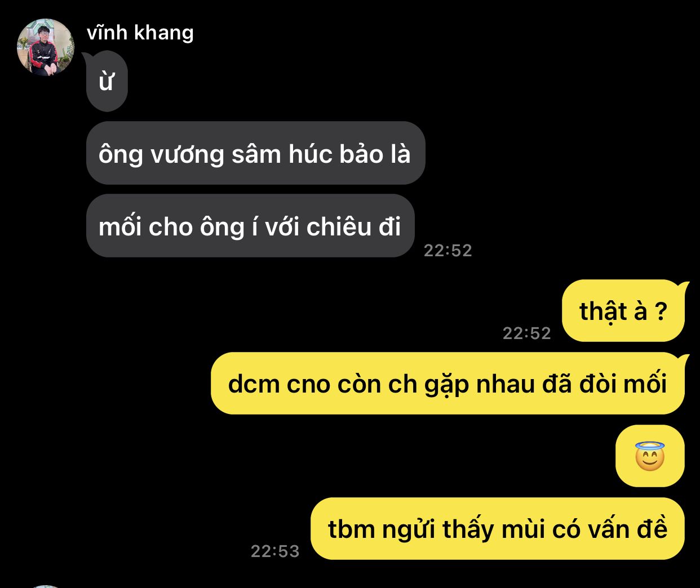Screen dimensions: 700x588
Task: Tap the 22:52 timestamp next to "thật à ?"
Action: coord(526,333)
